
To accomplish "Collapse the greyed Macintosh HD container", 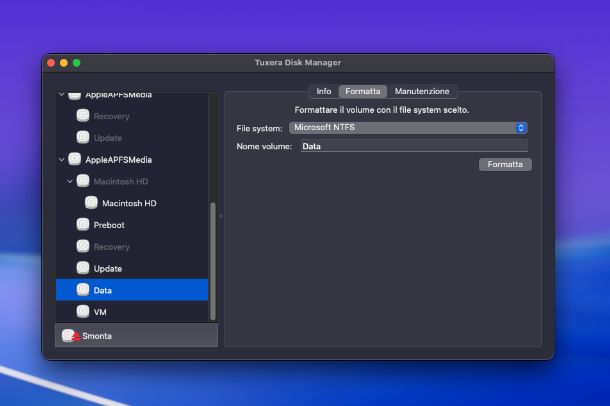I will pos(70,181).
